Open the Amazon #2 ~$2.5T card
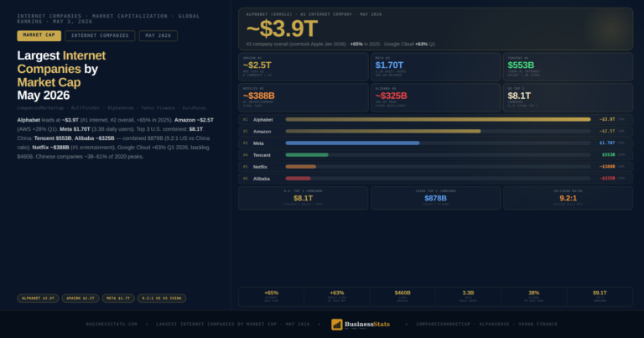The height and width of the screenshot is (338, 644). [x=303, y=66]
